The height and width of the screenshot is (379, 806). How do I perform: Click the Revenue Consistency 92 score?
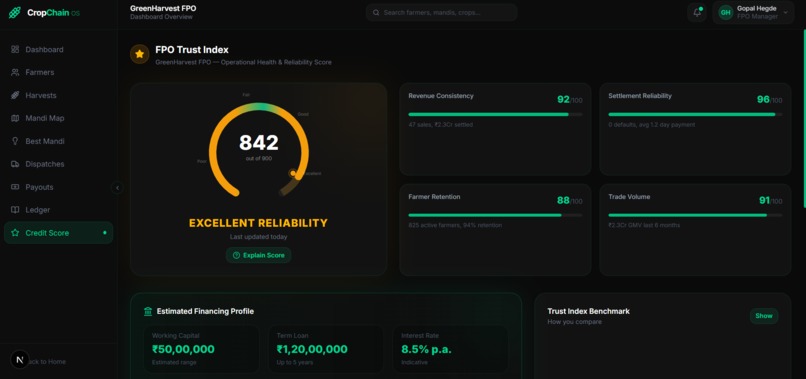click(563, 99)
